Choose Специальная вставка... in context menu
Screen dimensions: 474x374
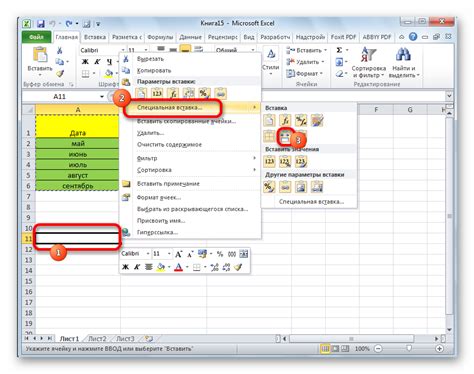tap(169, 108)
